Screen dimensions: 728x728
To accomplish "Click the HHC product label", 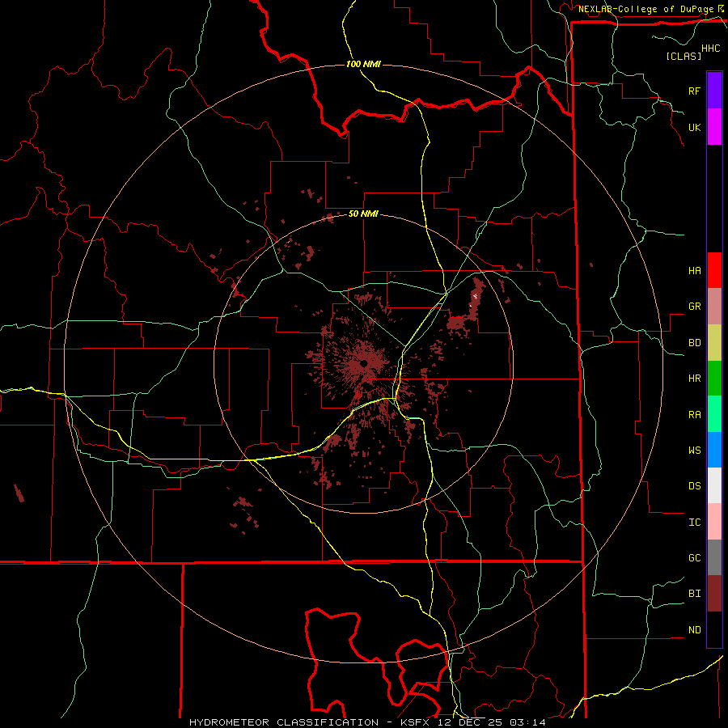I will point(711,49).
